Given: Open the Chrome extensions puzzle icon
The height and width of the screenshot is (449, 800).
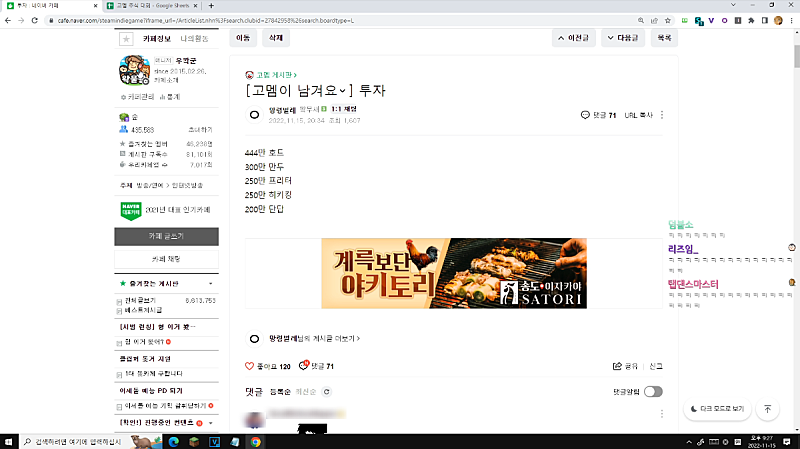Looking at the screenshot, I should (x=751, y=20).
